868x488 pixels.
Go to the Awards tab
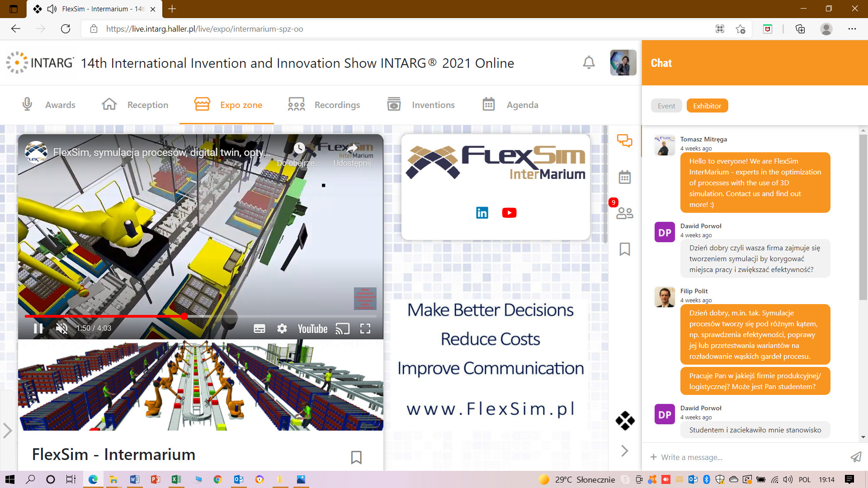[x=49, y=105]
